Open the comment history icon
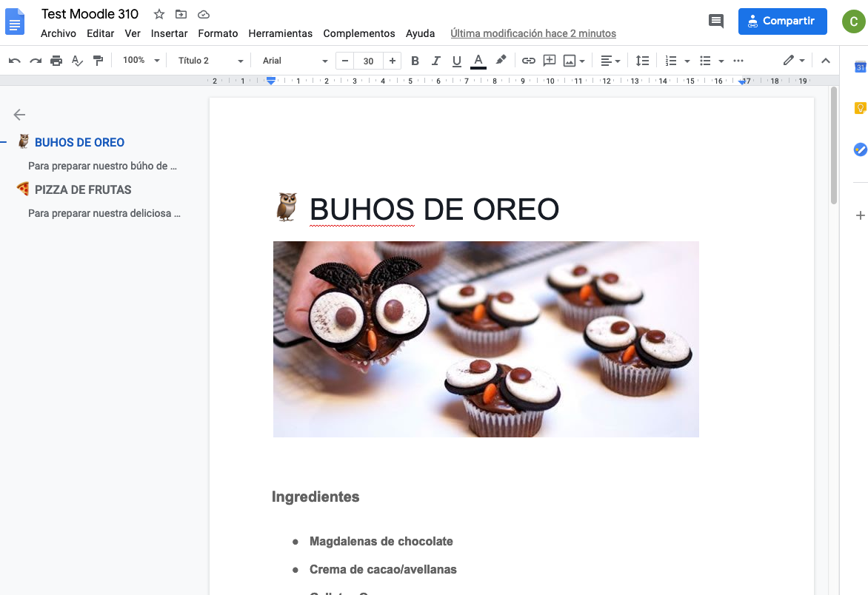The width and height of the screenshot is (868, 595). coord(715,21)
